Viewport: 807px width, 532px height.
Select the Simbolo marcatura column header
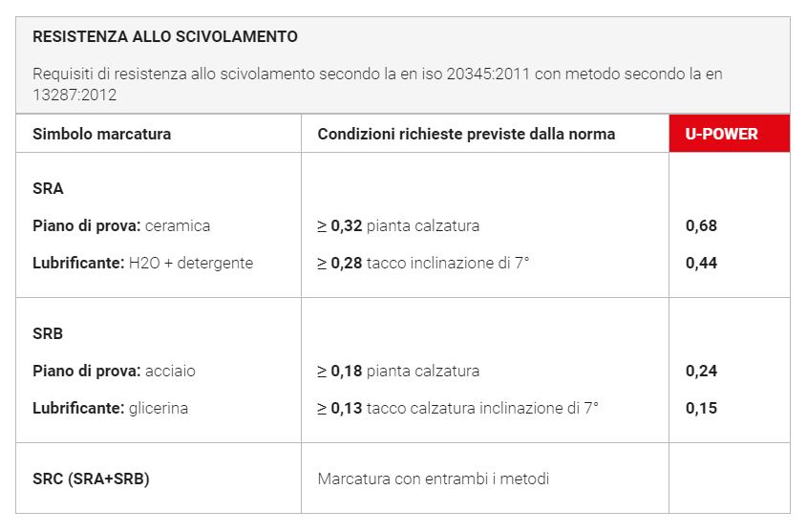pos(102,134)
